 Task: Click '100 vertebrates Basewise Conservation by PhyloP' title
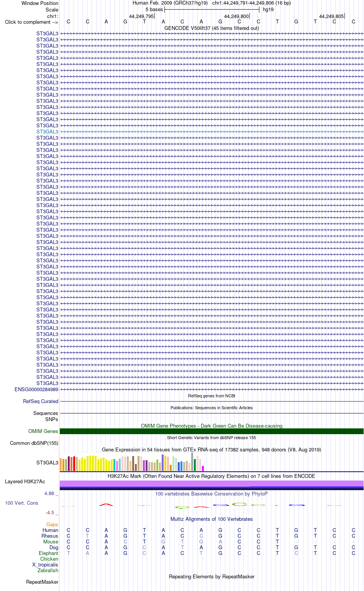point(212,494)
